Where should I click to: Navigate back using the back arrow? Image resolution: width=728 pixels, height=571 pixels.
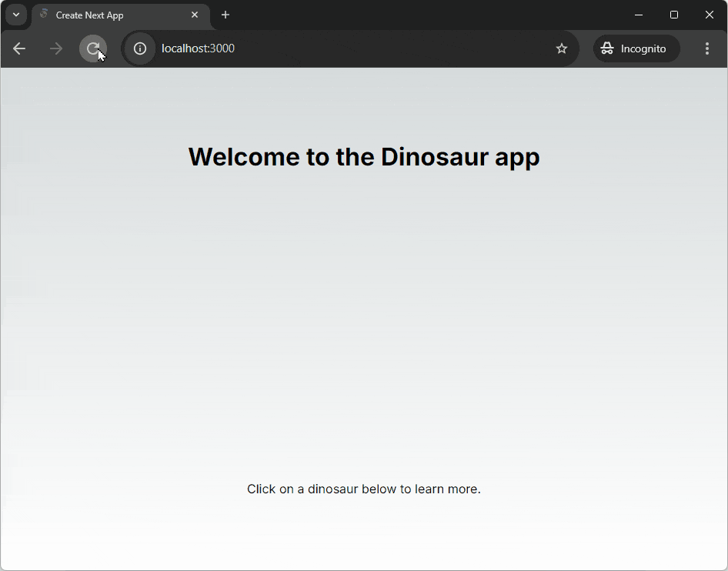(x=18, y=48)
